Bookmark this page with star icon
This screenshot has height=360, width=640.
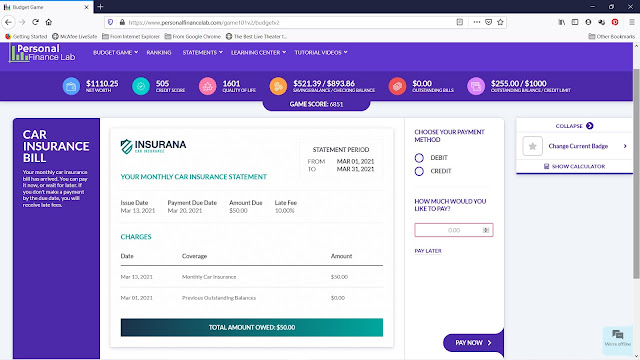[500, 22]
